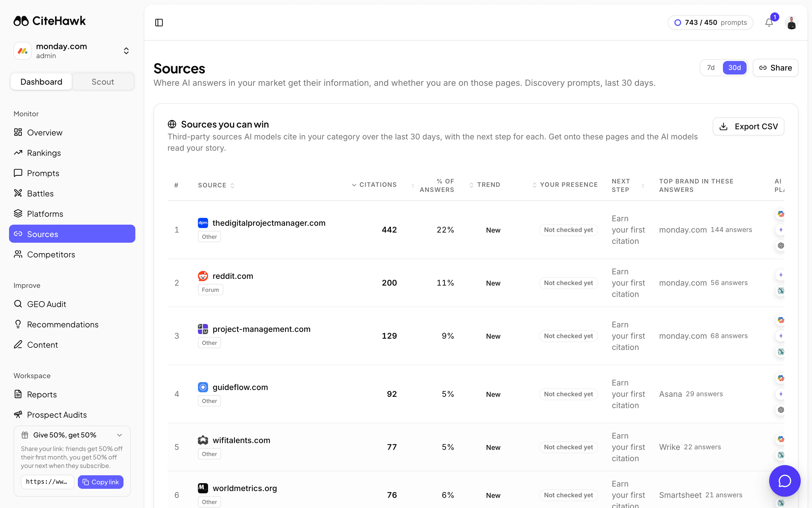The height and width of the screenshot is (508, 812).
Task: Export sources as CSV
Action: 748,126
